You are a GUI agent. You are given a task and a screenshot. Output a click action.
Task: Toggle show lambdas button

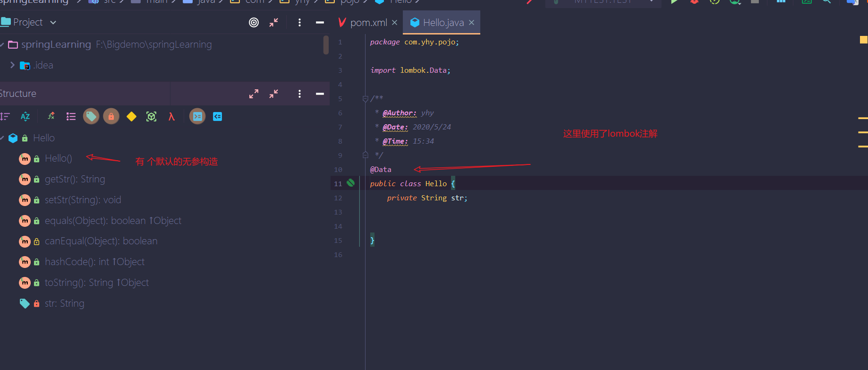point(171,116)
